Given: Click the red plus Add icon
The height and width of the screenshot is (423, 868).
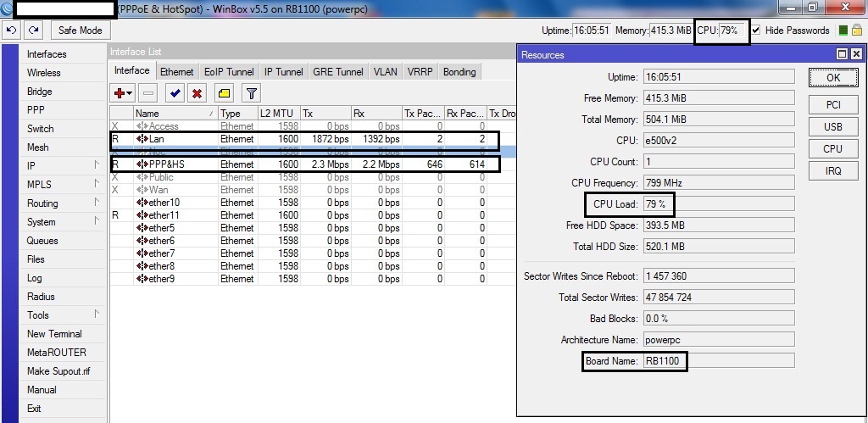Looking at the screenshot, I should (119, 93).
